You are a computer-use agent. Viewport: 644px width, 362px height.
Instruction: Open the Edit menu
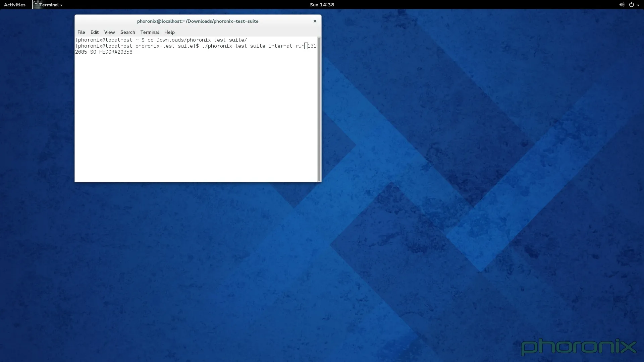95,32
